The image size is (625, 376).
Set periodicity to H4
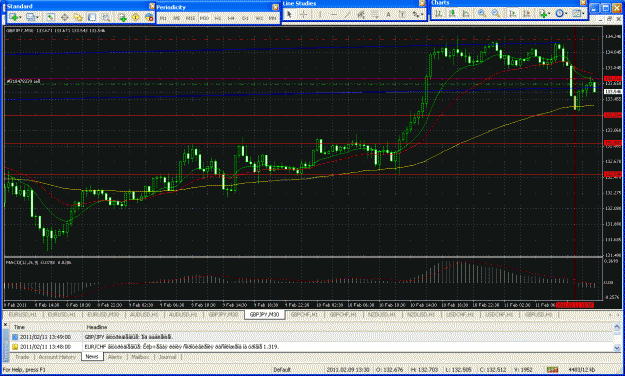click(x=231, y=18)
